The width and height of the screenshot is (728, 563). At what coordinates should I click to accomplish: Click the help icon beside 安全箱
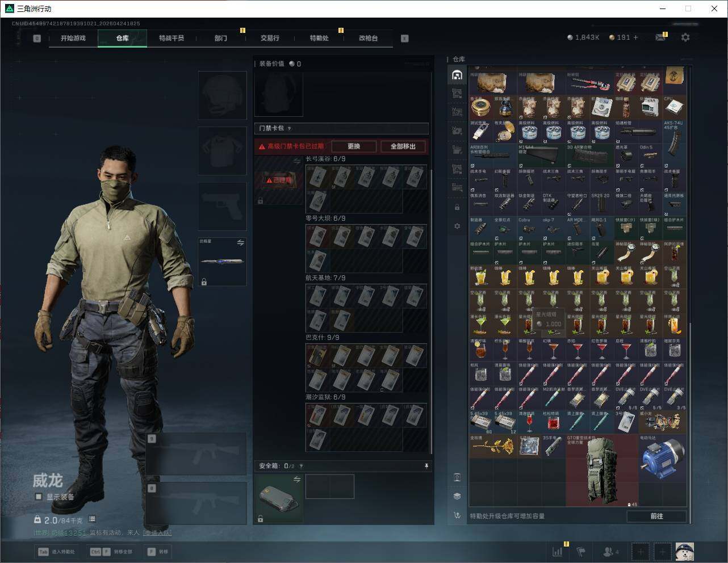pos(301,466)
